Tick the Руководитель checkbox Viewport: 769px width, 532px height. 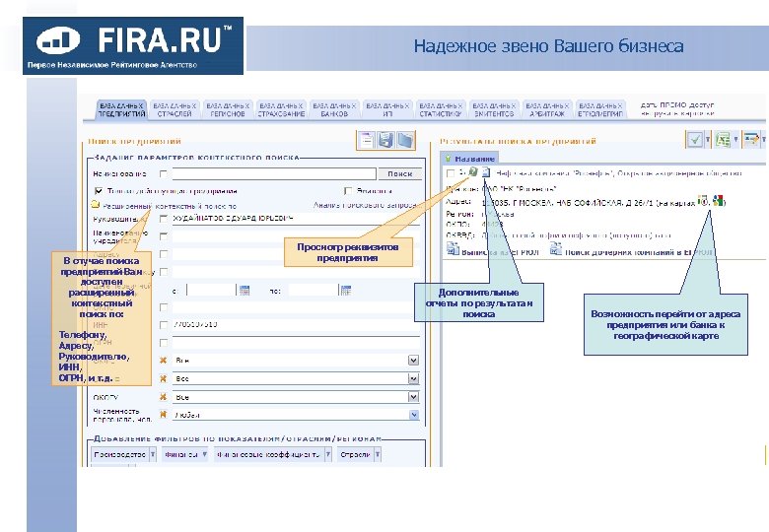[x=164, y=219]
